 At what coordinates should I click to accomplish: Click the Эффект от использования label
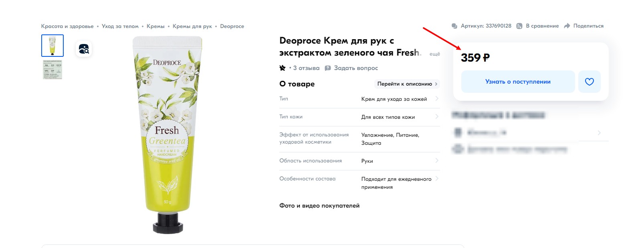(x=314, y=138)
